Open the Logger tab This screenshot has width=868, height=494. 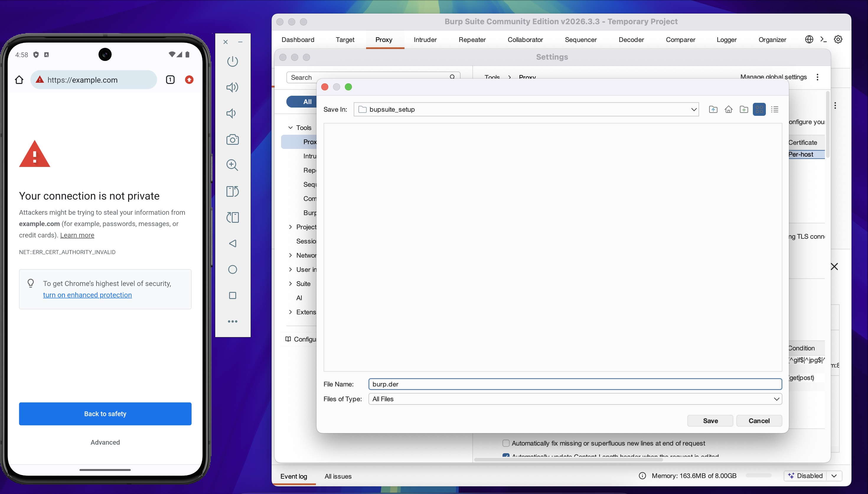click(x=726, y=40)
